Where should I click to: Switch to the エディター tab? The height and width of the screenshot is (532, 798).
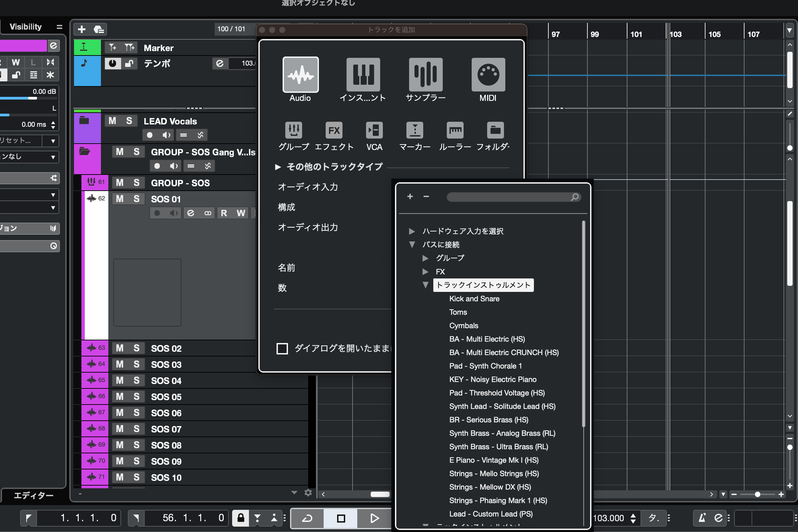click(34, 496)
